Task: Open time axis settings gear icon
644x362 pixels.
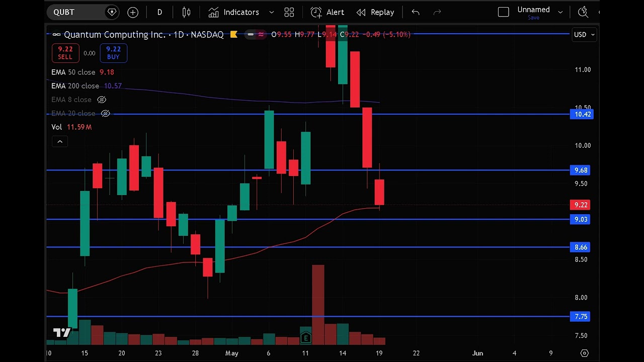Action: point(584,353)
